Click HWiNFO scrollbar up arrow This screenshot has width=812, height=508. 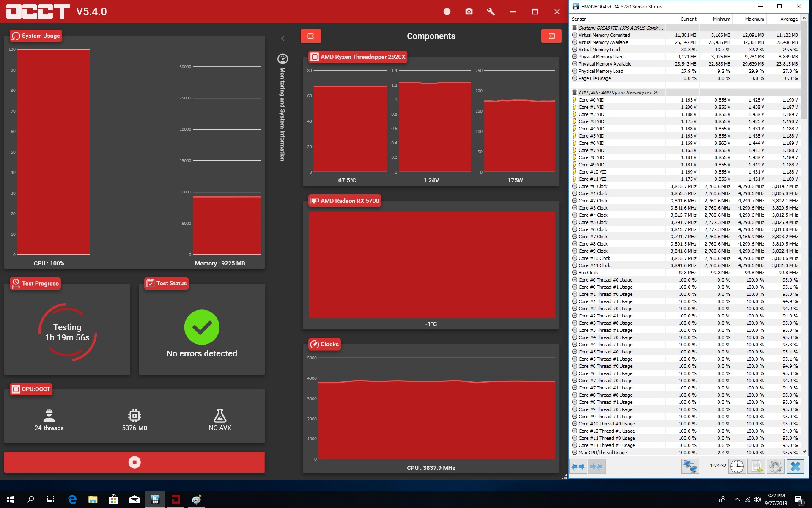tap(804, 19)
